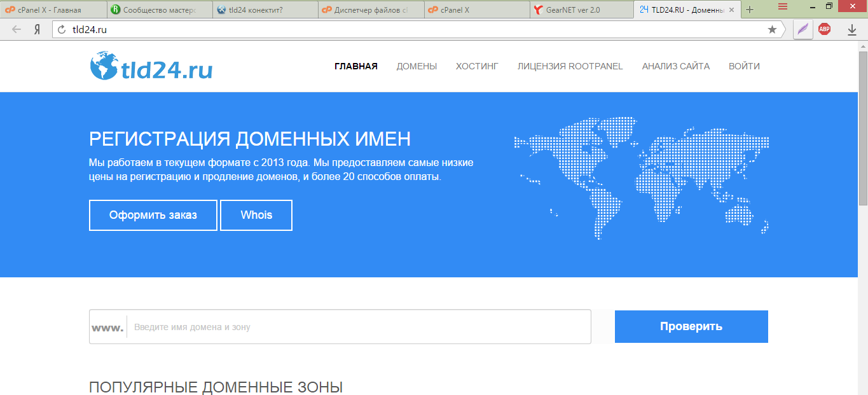Switch to the "Сообщество мастеров" tab
Image resolution: width=868 pixels, height=395 pixels.
point(158,10)
